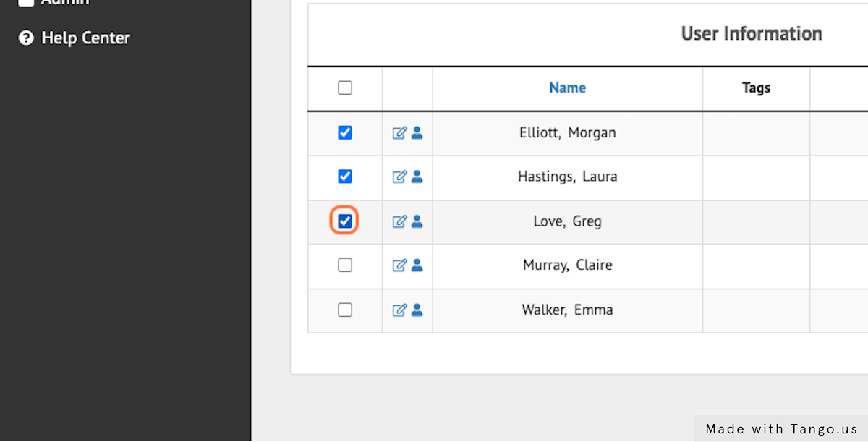Click the user icon in Walker, Emma's row
The width and height of the screenshot is (868, 442).
(x=417, y=310)
